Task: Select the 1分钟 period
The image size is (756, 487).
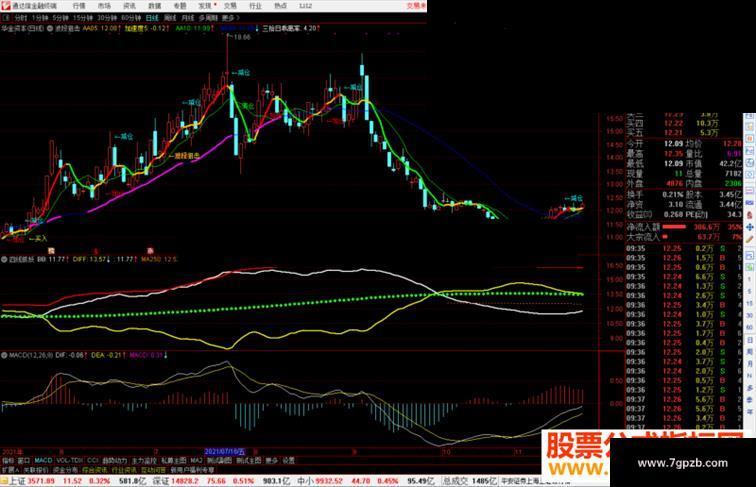Action: 40,18
